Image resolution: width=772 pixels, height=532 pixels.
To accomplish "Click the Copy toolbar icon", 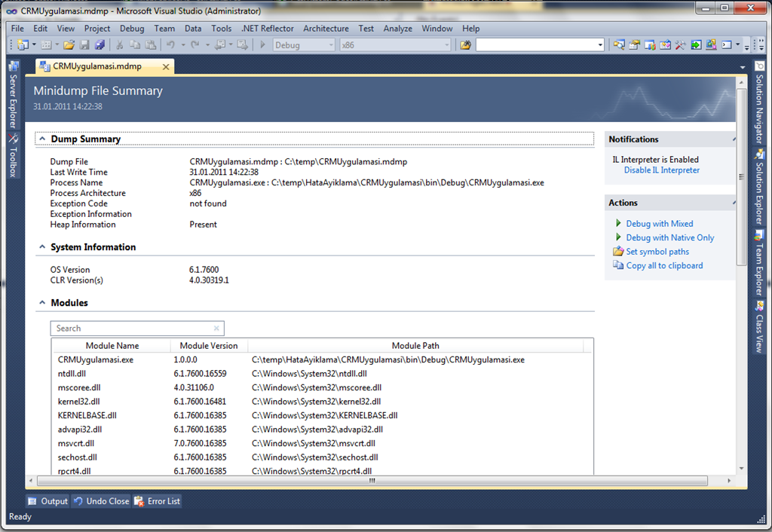I will pos(135,44).
